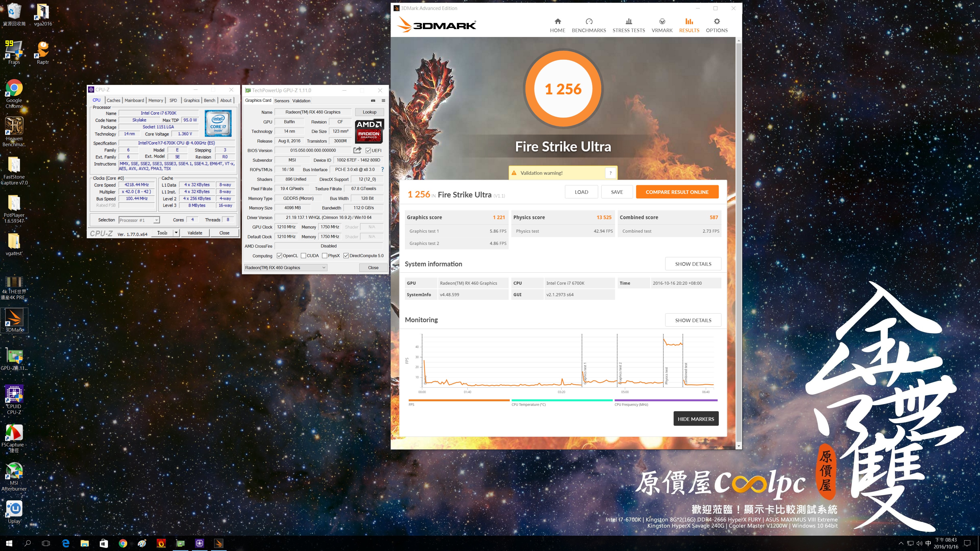Go to the 3DMark HOME page
The height and width of the screenshot is (551, 980).
pos(557,26)
